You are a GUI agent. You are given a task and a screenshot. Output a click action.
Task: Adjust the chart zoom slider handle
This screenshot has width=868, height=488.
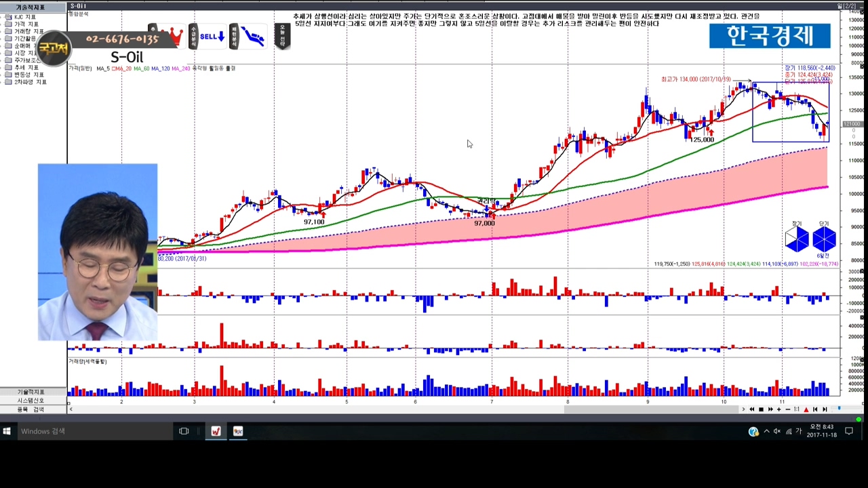click(x=839, y=409)
